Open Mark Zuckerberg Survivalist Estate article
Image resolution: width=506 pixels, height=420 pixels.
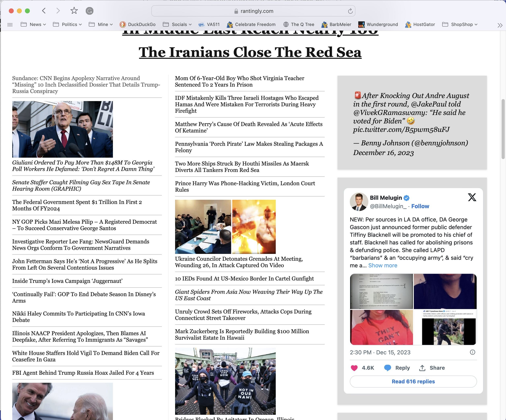tap(242, 335)
